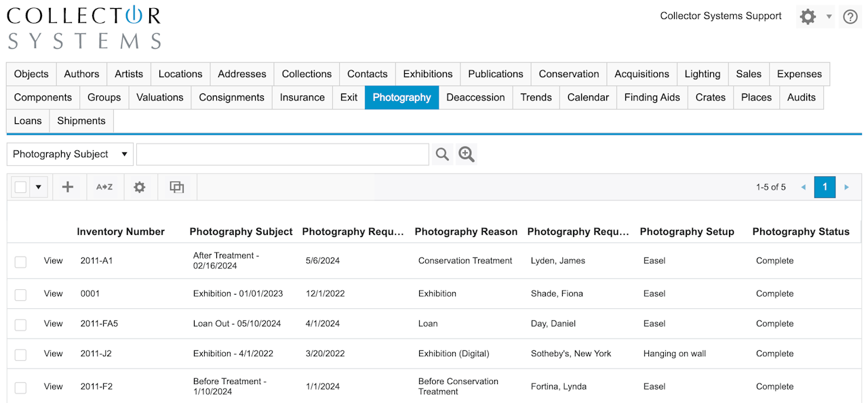Viewport: 868px width, 403px height.
Task: Click the account settings gear at top right
Action: [808, 17]
